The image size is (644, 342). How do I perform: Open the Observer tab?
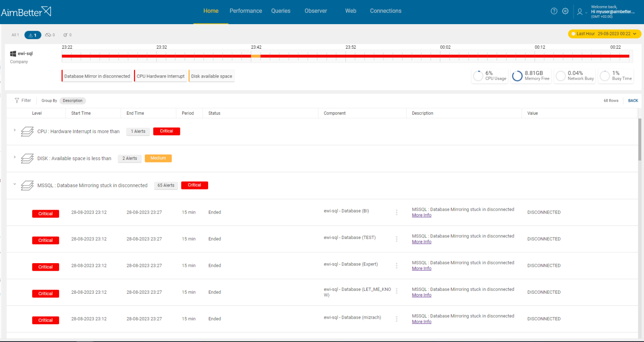[316, 11]
